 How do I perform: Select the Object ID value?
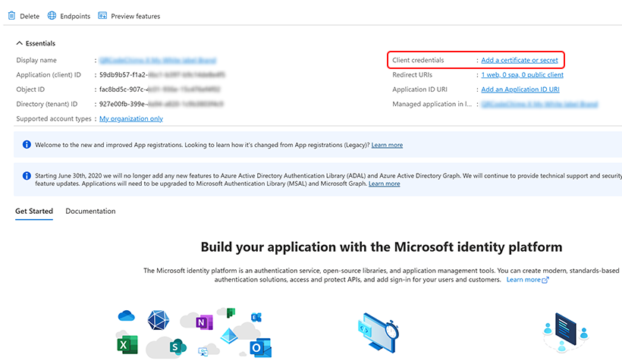(159, 89)
